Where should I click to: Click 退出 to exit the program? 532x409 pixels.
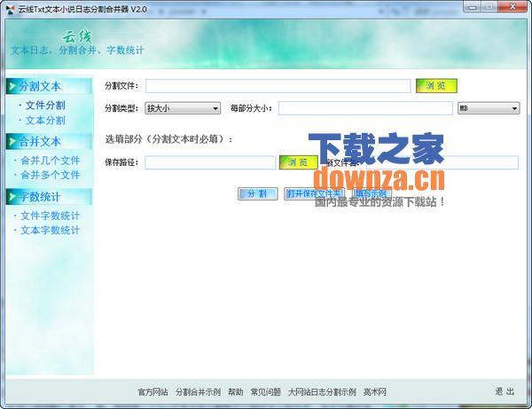pos(505,391)
